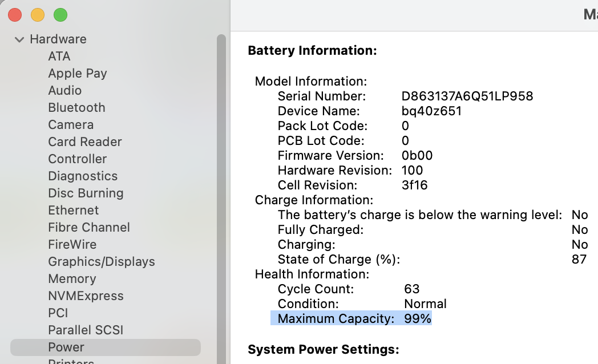The image size is (598, 364).
Task: Select the Controller item
Action: pos(78,159)
